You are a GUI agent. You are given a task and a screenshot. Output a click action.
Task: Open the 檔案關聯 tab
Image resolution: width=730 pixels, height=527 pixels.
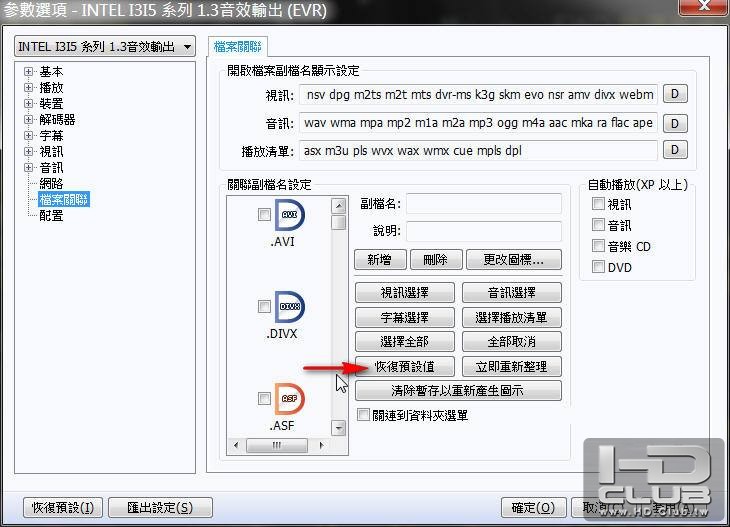[237, 47]
